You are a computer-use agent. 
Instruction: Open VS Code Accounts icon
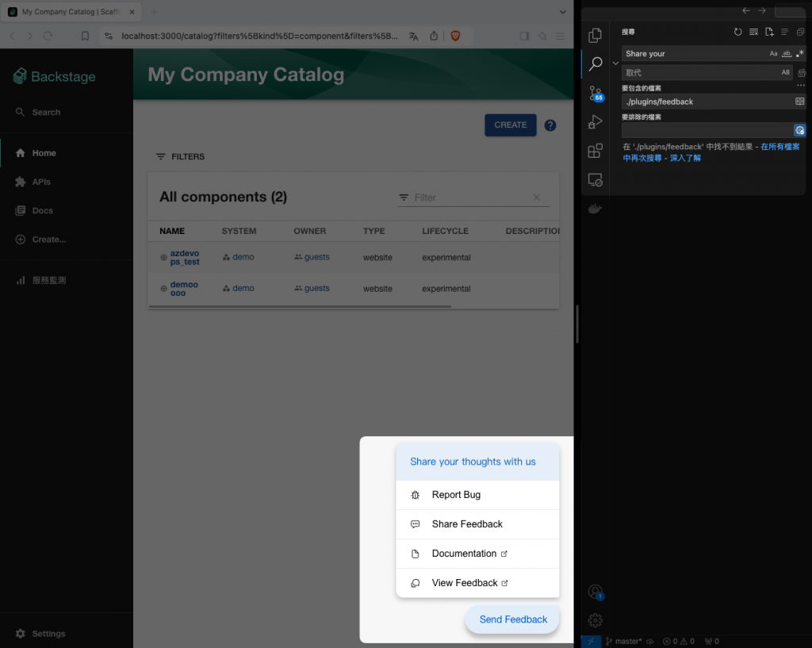596,592
